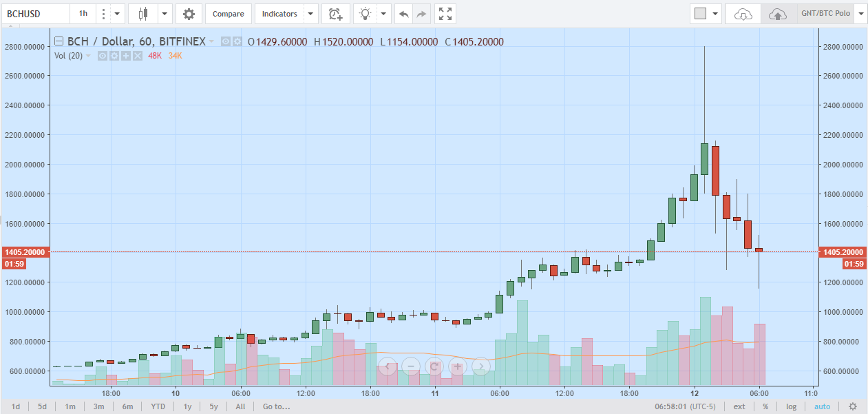
Task: Click the Go to... button
Action: [x=276, y=406]
